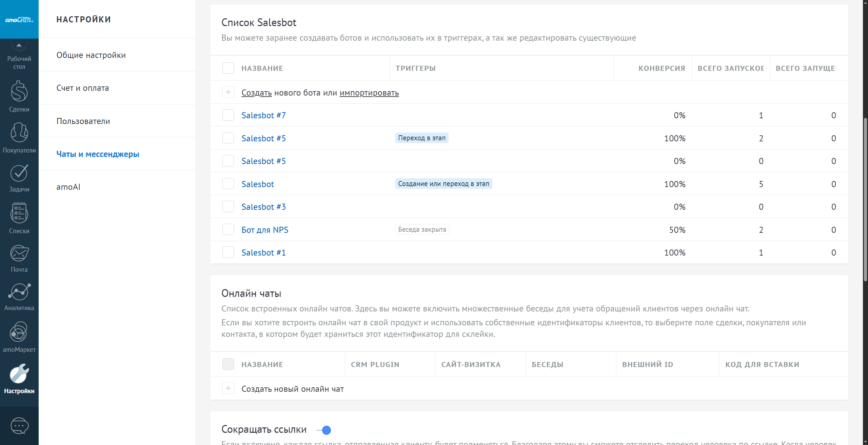Open the chat bubble icon at sidebar bottom
Viewport: 868px width, 445px height.
(x=19, y=426)
